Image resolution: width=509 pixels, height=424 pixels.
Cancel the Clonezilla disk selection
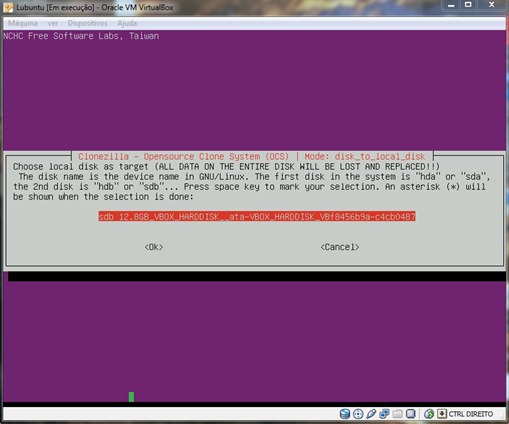click(x=340, y=247)
